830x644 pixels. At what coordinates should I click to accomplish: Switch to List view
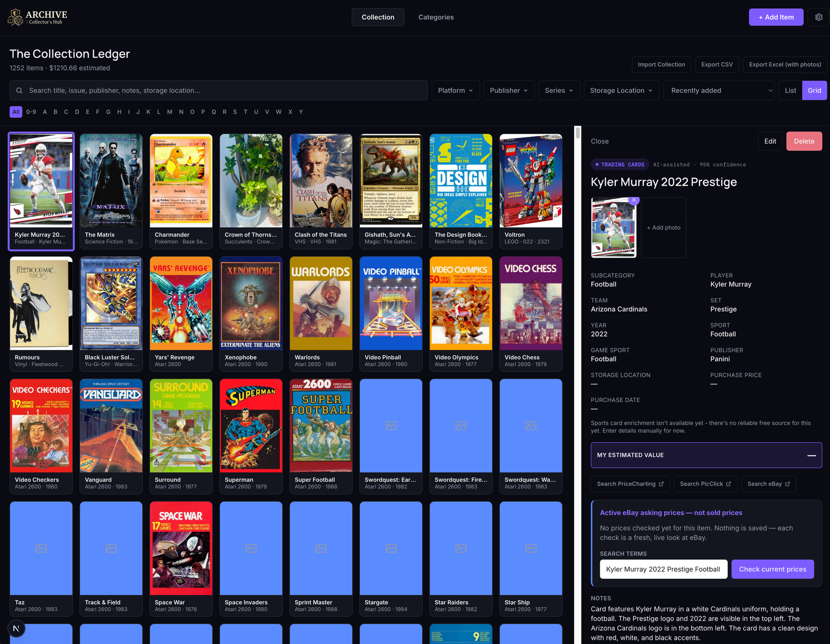click(x=790, y=90)
